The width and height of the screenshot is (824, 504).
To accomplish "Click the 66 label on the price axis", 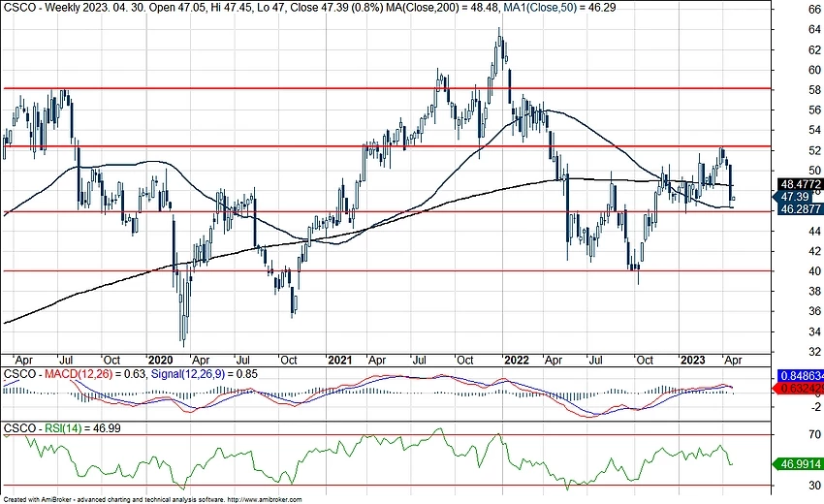I will click(815, 10).
